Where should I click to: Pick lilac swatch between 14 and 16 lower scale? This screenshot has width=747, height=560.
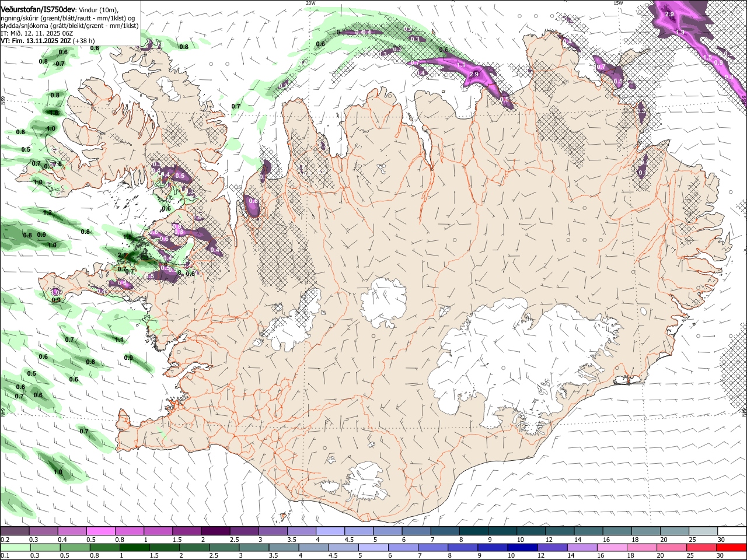tap(582, 547)
